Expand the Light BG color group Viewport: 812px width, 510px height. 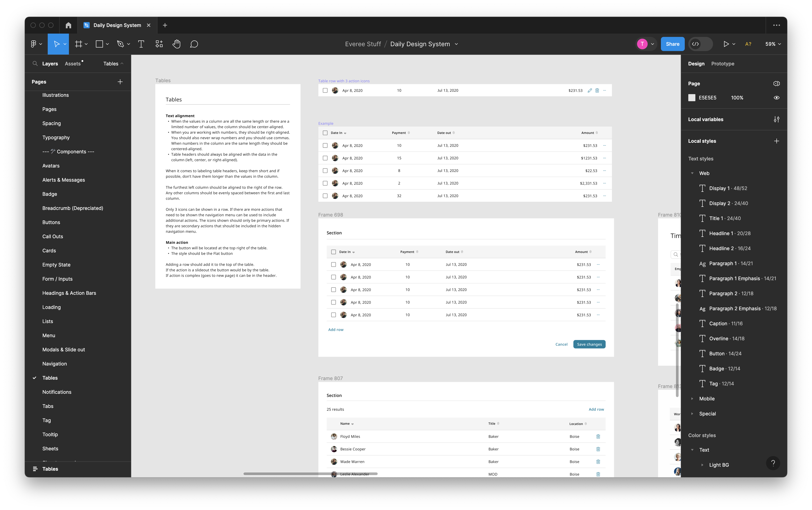(x=702, y=465)
